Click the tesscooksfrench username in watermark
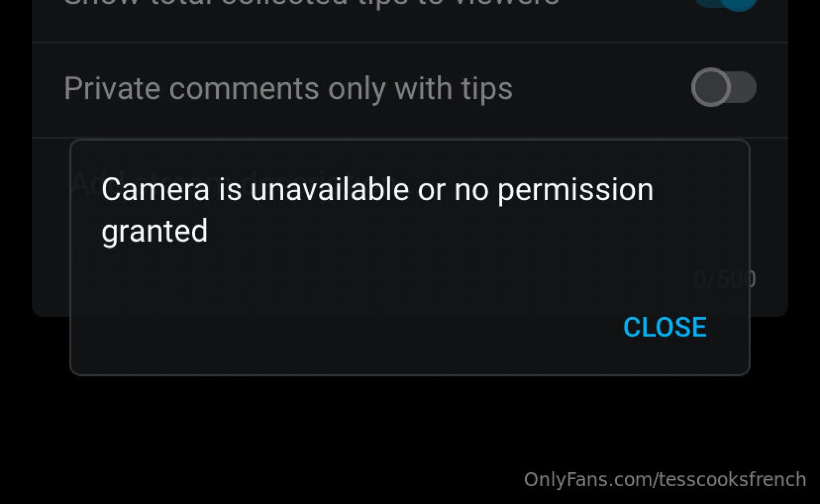The height and width of the screenshot is (504, 820). [732, 480]
